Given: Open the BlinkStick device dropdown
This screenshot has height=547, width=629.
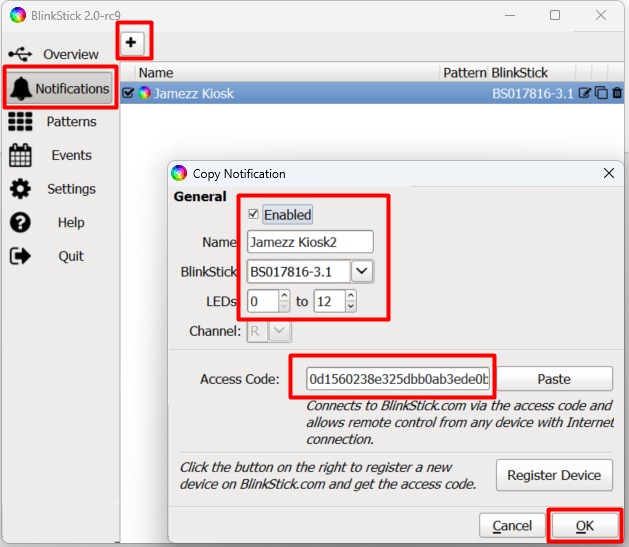Looking at the screenshot, I should coord(362,271).
